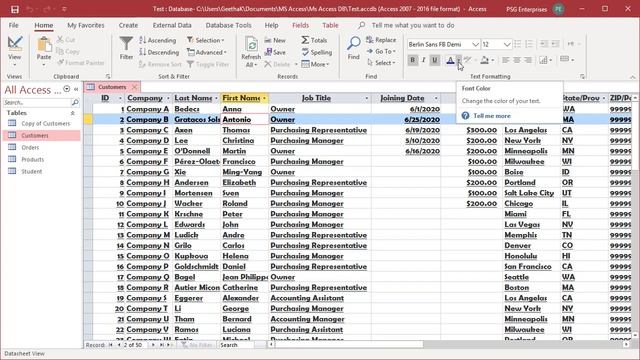Go to first record navigation button
The width and height of the screenshot is (640, 360).
tap(110, 345)
